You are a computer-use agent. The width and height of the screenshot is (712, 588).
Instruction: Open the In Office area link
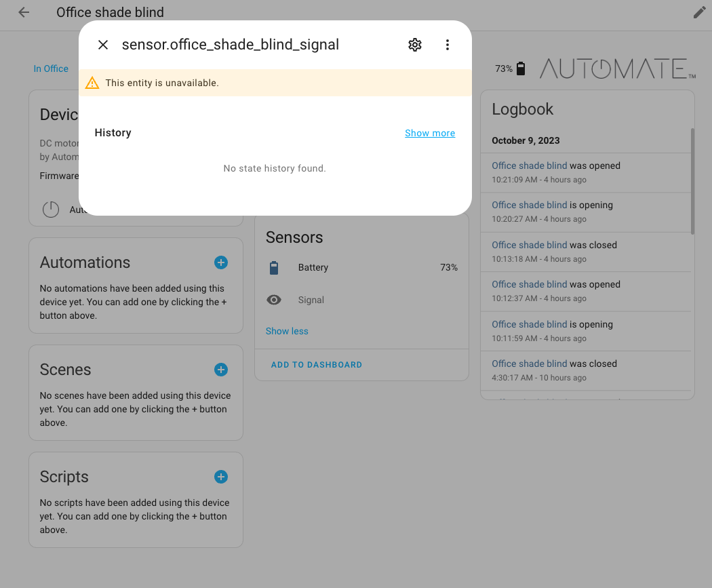(51, 68)
